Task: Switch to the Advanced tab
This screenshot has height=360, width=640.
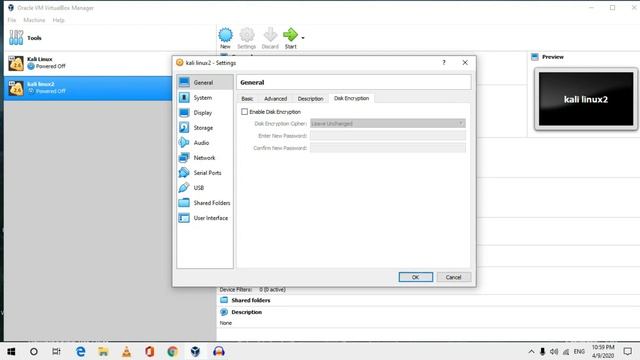Action: click(276, 99)
